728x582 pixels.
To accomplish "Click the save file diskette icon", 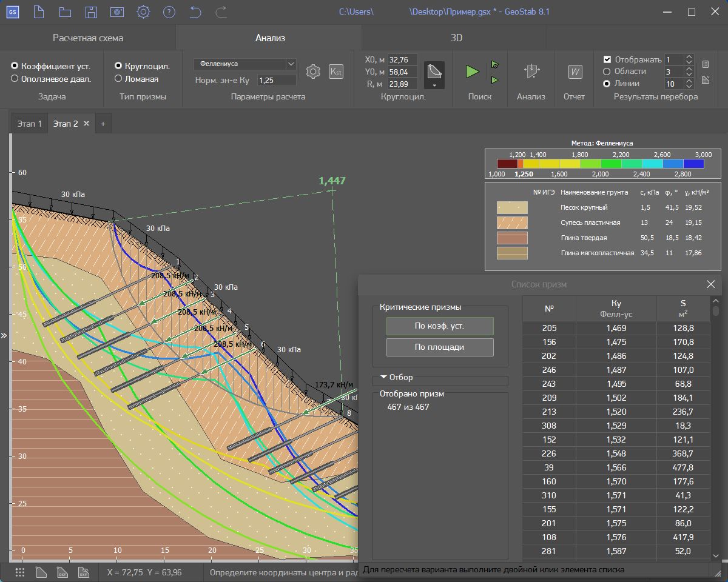I will click(91, 12).
